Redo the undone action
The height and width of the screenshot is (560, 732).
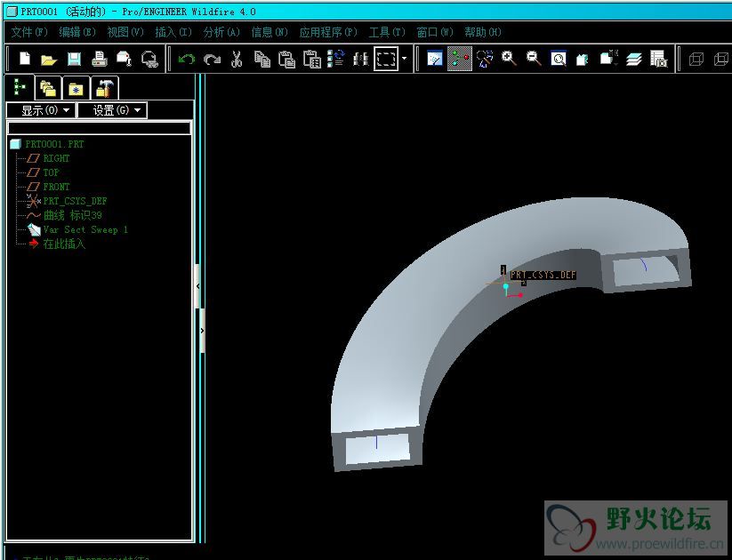coord(212,60)
